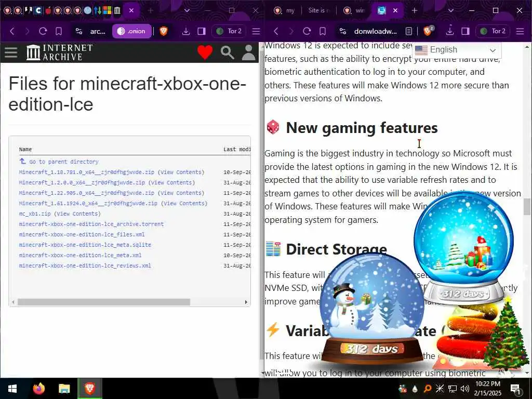532x399 pixels.
Task: Click the .onion button in left address bar
Action: click(x=131, y=31)
